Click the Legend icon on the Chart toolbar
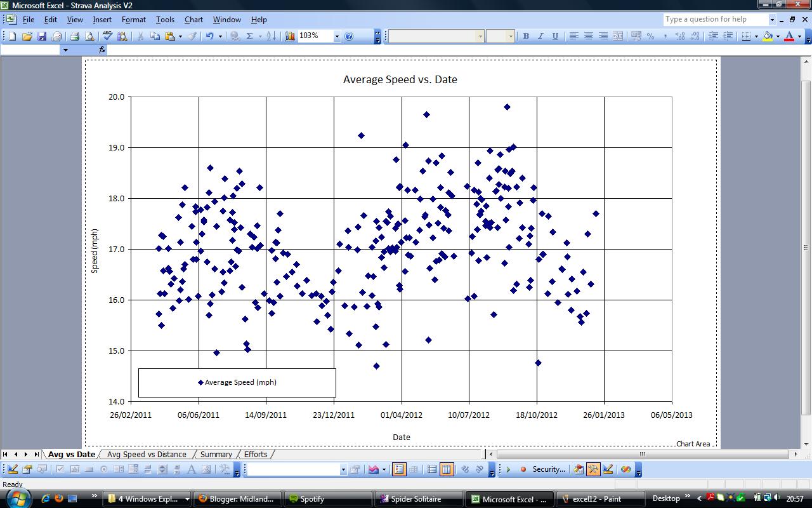The image size is (812, 508). click(x=398, y=469)
